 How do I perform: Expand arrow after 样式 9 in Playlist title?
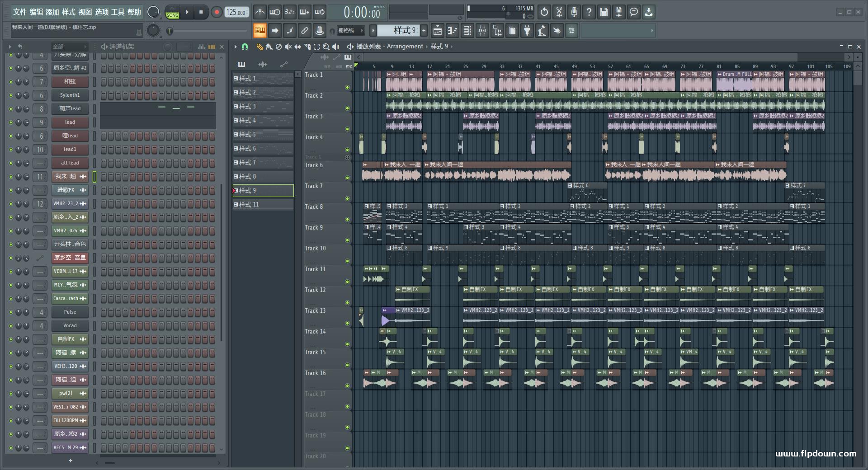pyautogui.click(x=452, y=47)
